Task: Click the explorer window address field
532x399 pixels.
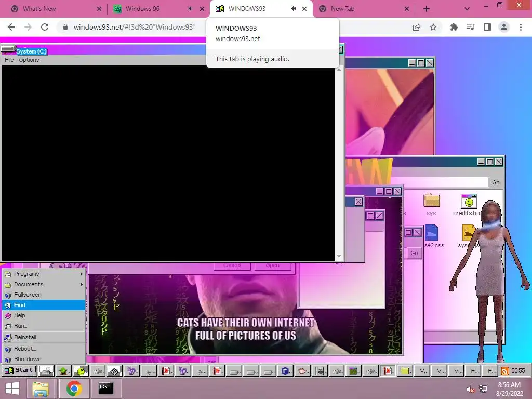Action: [x=440, y=182]
